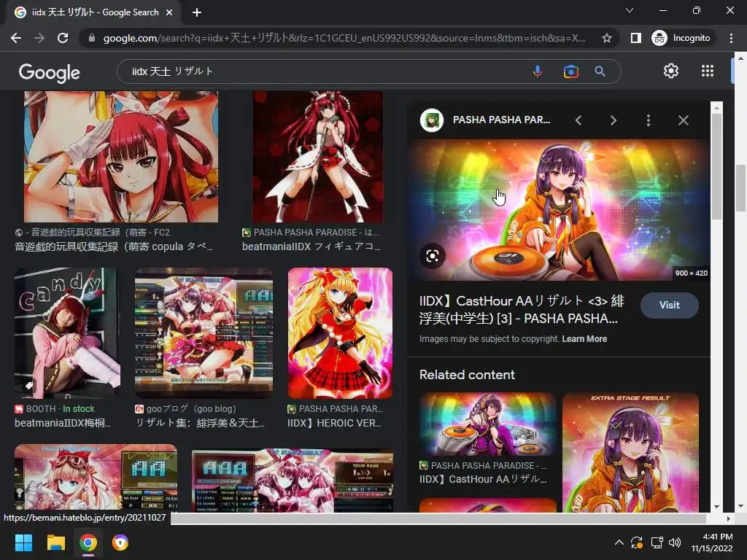Screen dimensions: 747x560
Task: Click Chrome icon on taskbar
Action: point(88,542)
